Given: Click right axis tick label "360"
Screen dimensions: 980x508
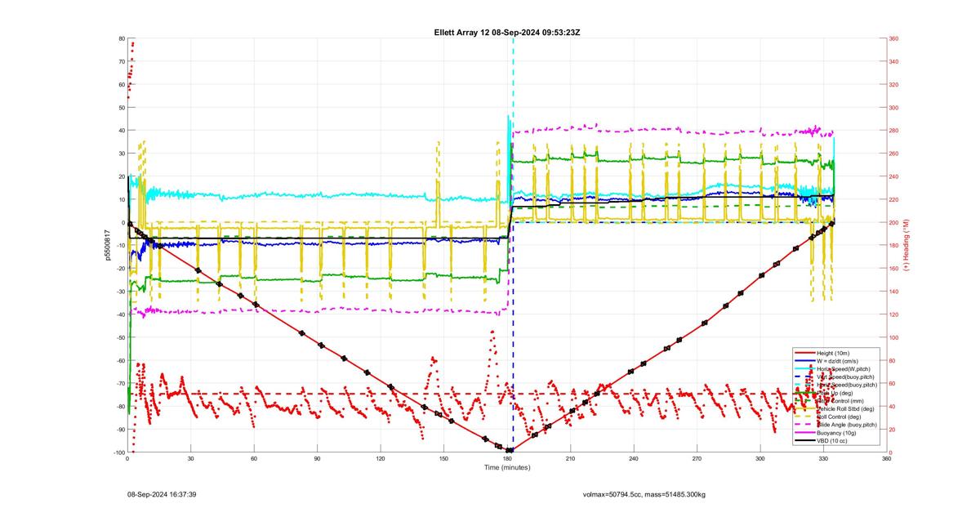Looking at the screenshot, I should 894,38.
